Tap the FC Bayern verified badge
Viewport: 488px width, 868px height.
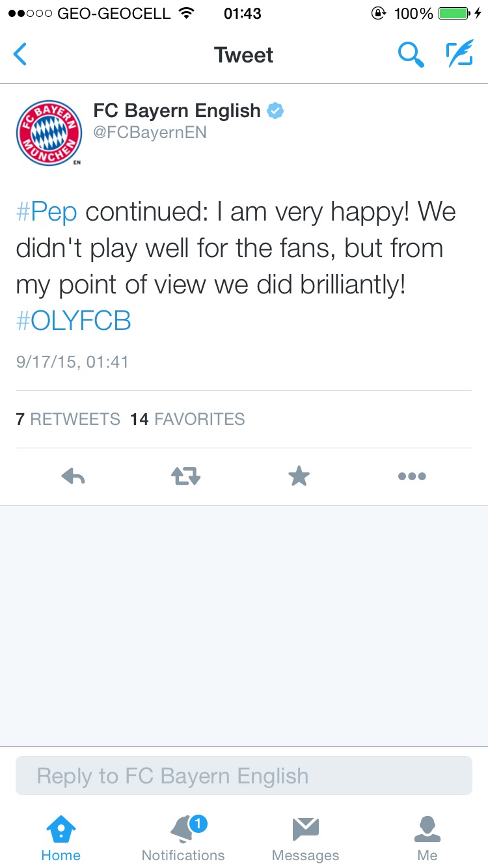(276, 111)
